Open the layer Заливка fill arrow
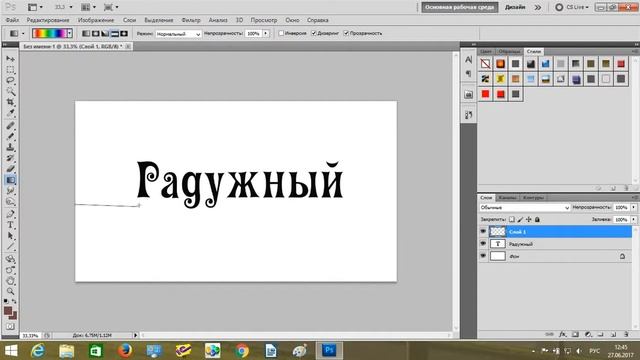This screenshot has width=640, height=360. click(x=633, y=220)
